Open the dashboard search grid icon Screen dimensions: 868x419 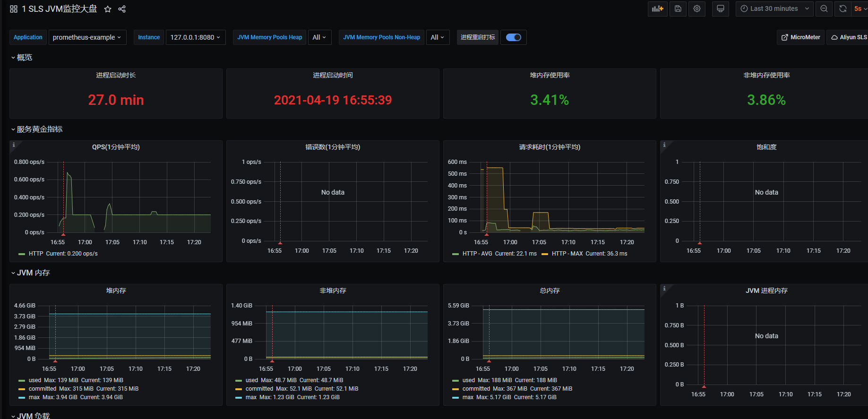pyautogui.click(x=14, y=9)
